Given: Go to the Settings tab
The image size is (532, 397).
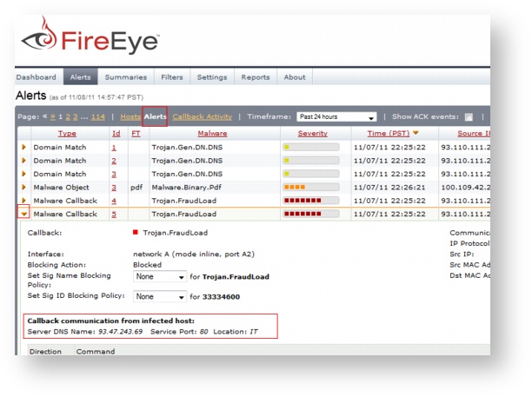Looking at the screenshot, I should [x=212, y=77].
